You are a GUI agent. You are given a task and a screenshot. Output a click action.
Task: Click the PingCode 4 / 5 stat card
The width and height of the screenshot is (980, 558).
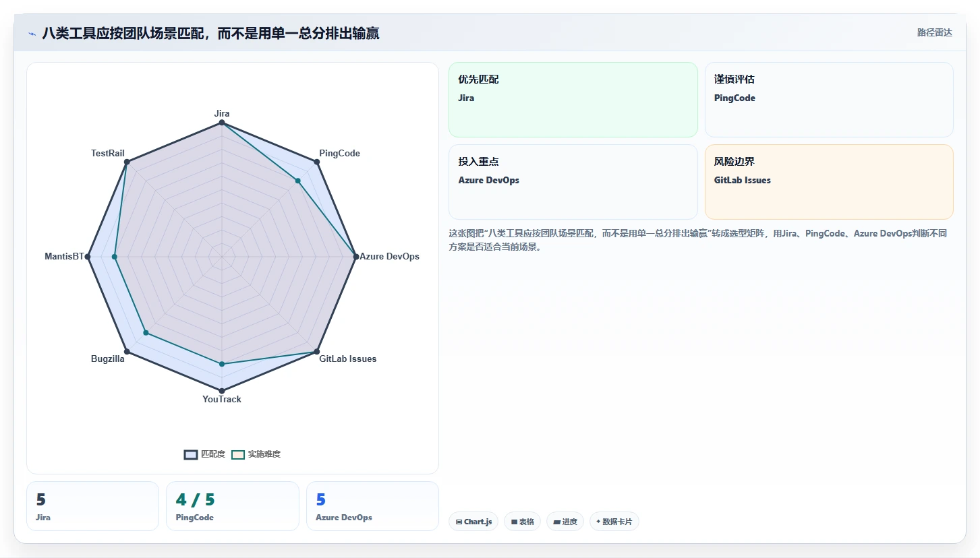click(x=232, y=506)
